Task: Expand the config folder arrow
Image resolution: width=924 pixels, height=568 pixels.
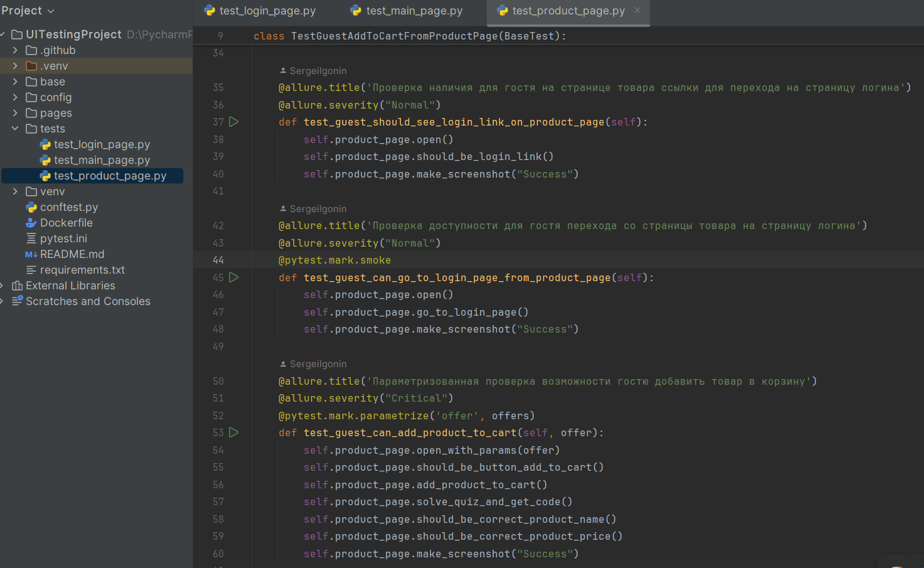Action: pos(15,97)
